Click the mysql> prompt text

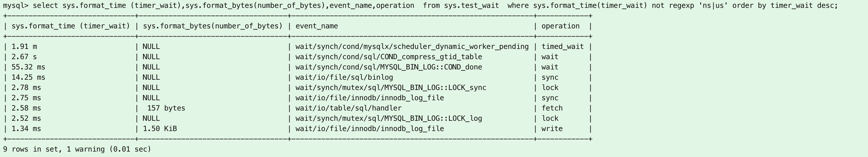(15, 6)
